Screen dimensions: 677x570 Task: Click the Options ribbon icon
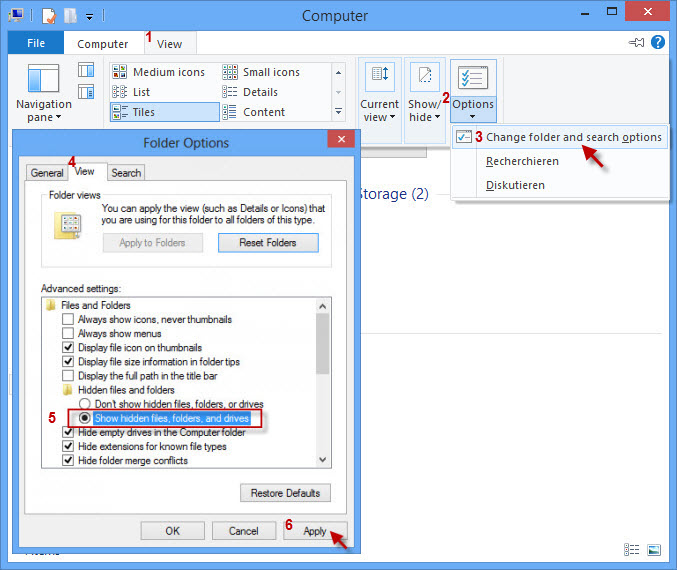point(473,78)
